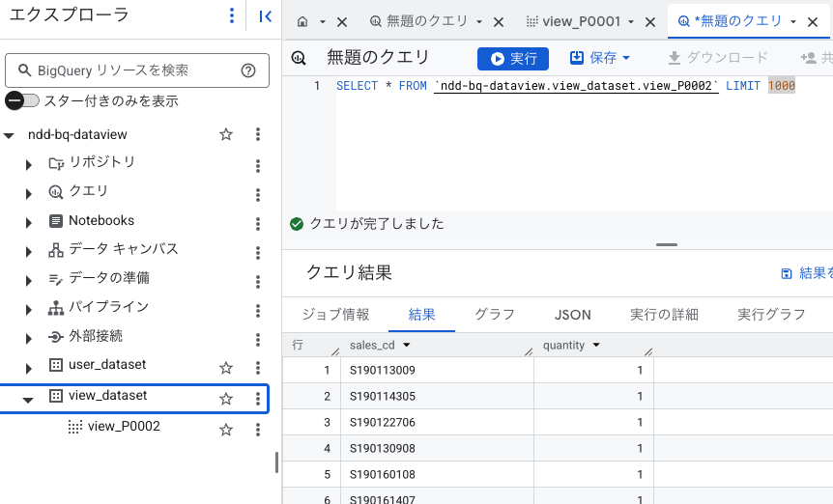Open more options for Notebooks

click(x=258, y=224)
